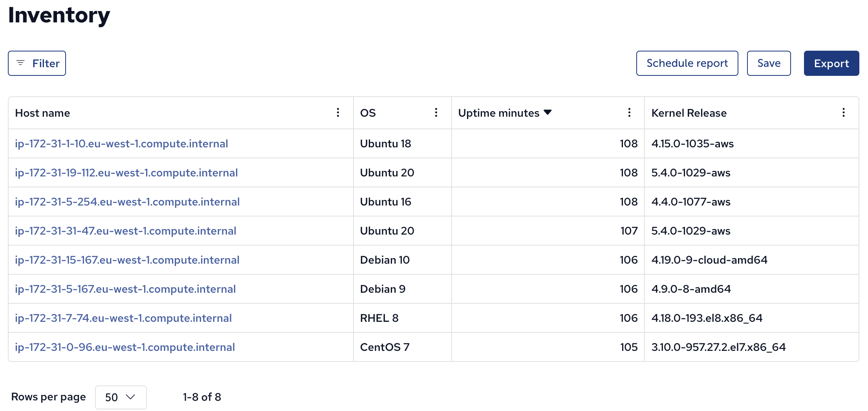The image size is (868, 411).
Task: Open the Host name column options menu
Action: [x=338, y=113]
